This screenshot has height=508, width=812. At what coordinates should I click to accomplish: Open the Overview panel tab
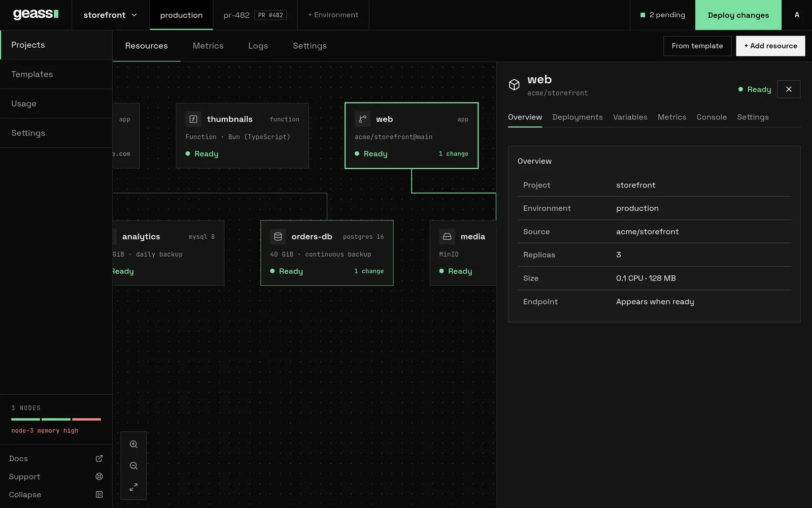(x=525, y=117)
